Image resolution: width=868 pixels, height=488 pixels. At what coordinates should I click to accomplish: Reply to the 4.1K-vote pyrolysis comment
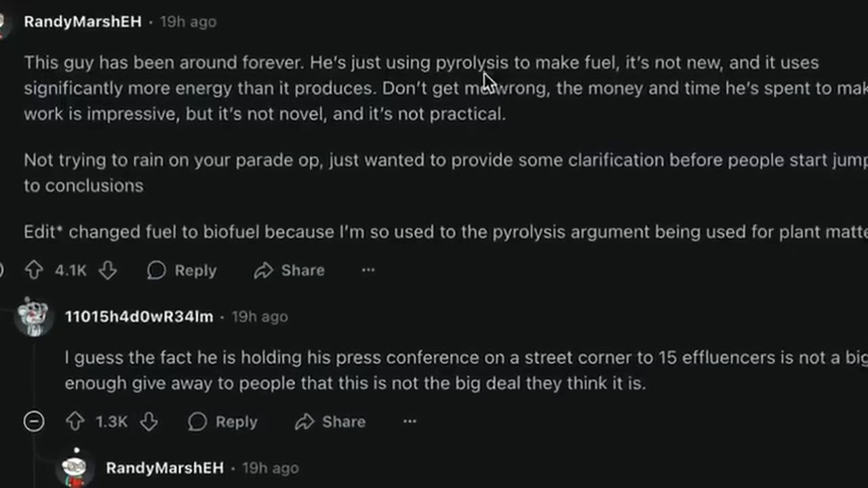[182, 270]
